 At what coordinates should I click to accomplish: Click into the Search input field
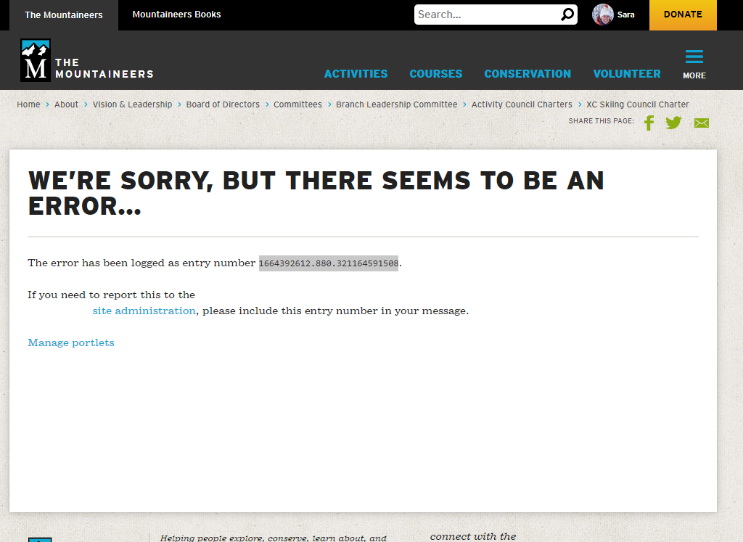[485, 15]
